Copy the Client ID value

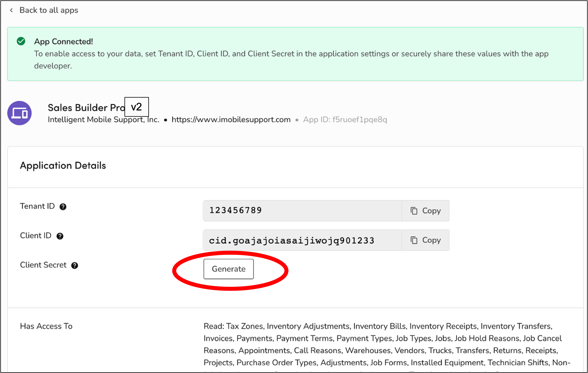tap(426, 240)
